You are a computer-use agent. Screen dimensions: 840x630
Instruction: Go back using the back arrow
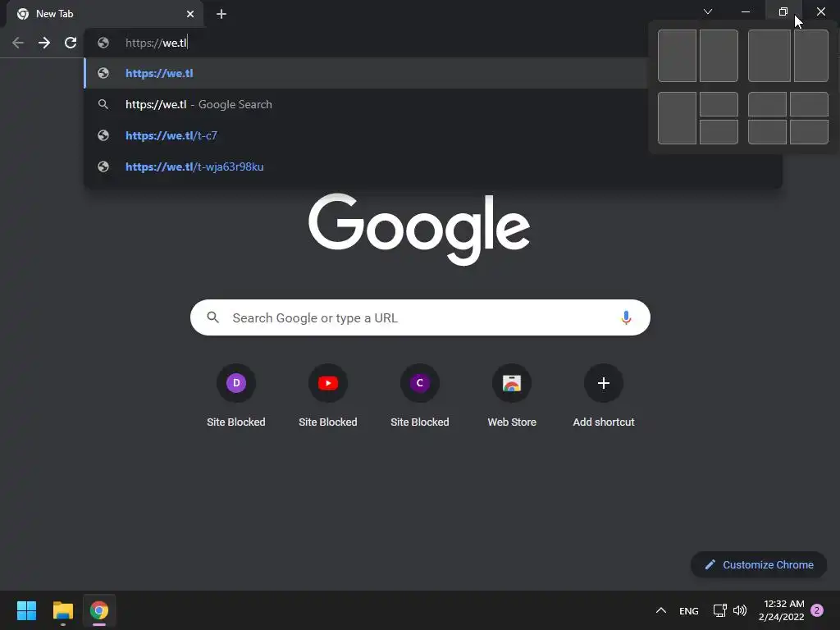point(18,43)
